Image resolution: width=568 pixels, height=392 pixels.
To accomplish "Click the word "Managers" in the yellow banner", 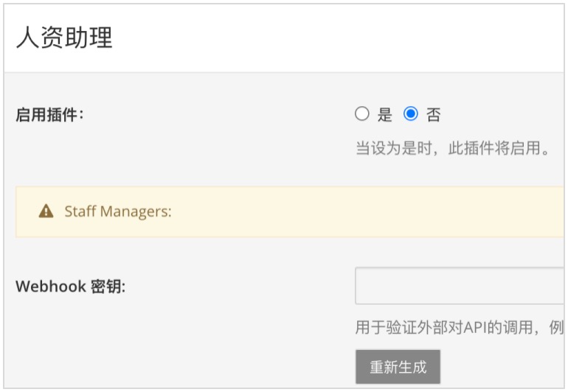I will [x=134, y=211].
